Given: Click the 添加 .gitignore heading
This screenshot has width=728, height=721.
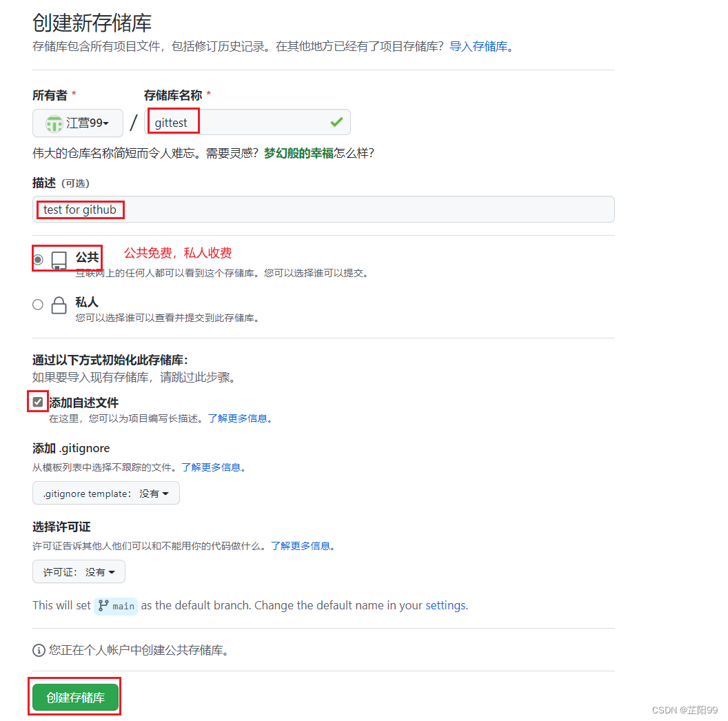Looking at the screenshot, I should coord(71,448).
